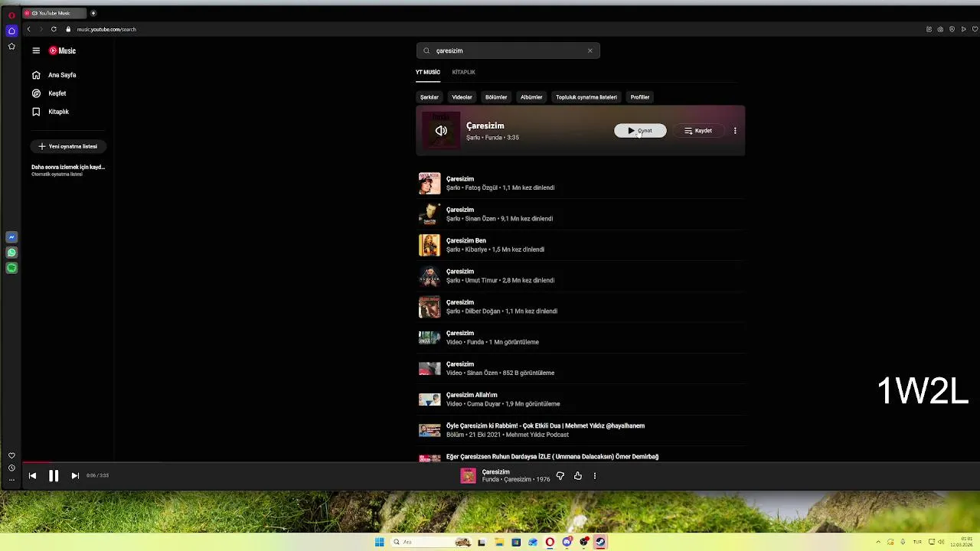Open more actions menu in player bar
980x551 pixels.
595,476
